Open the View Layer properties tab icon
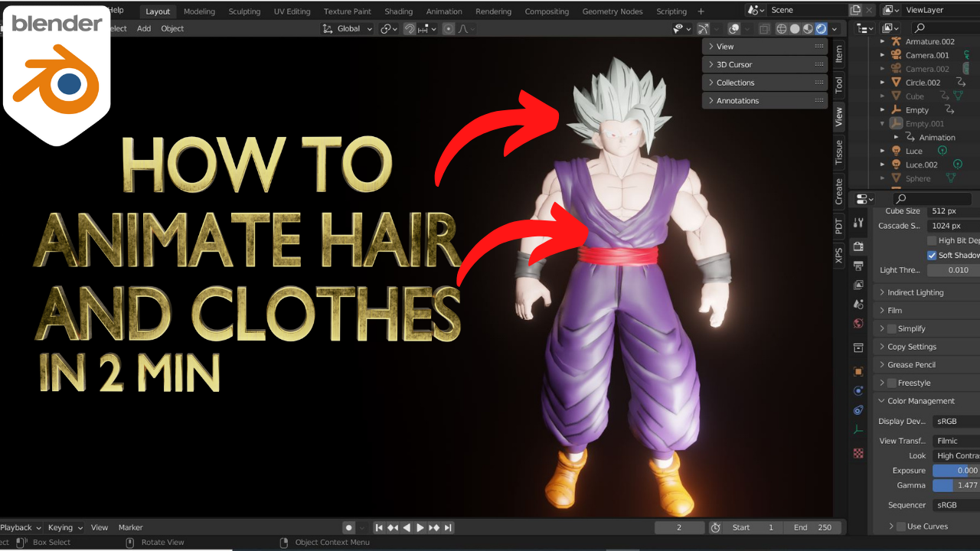 pyautogui.click(x=858, y=285)
